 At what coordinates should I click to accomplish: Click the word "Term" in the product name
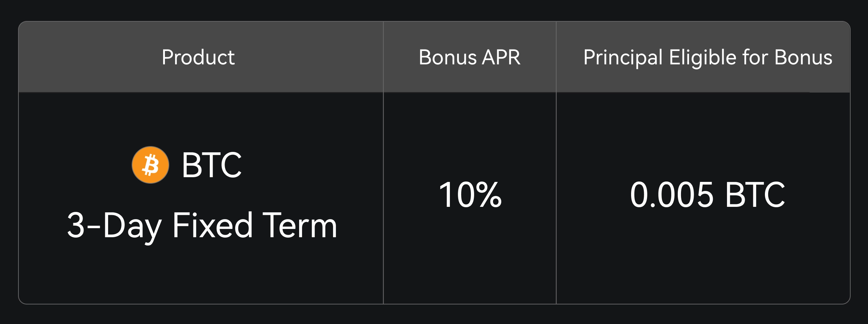pyautogui.click(x=300, y=226)
